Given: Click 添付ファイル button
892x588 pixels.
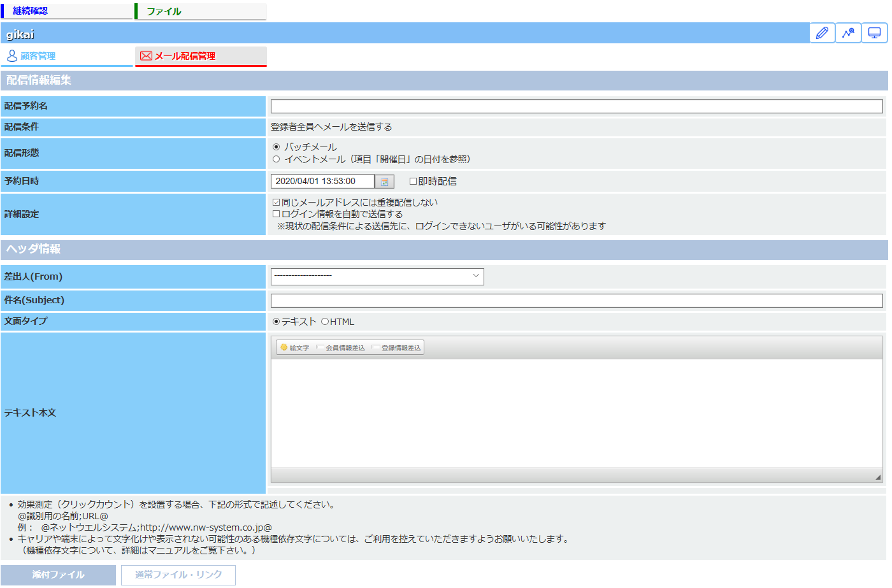Looking at the screenshot, I should tap(58, 575).
